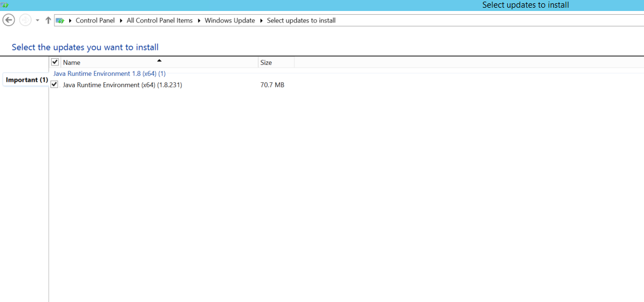The image size is (644, 302).
Task: Click the 70.7 MB size value
Action: coord(273,85)
